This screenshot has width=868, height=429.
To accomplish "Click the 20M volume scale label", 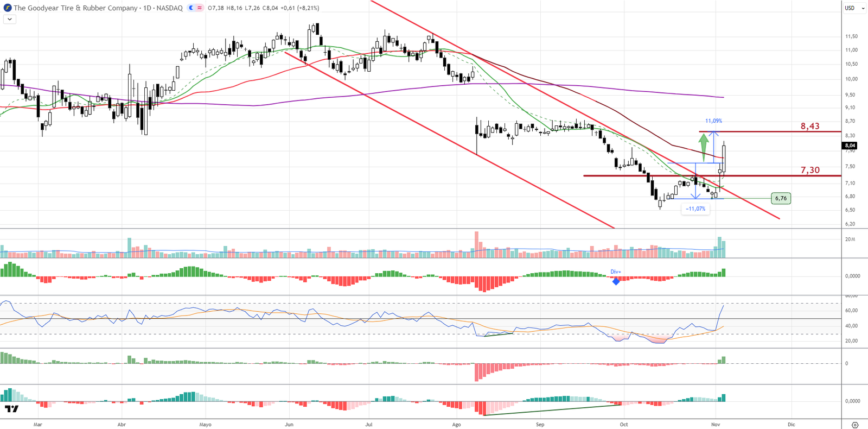I will [x=850, y=239].
